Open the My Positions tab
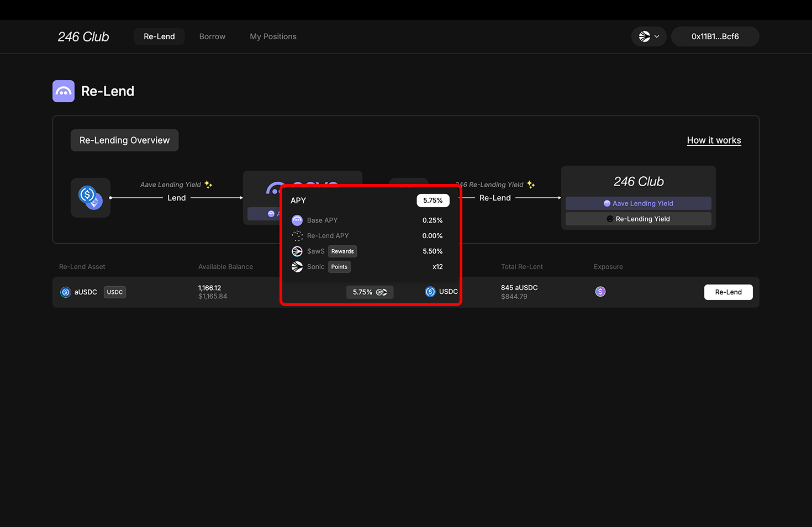 coord(273,36)
